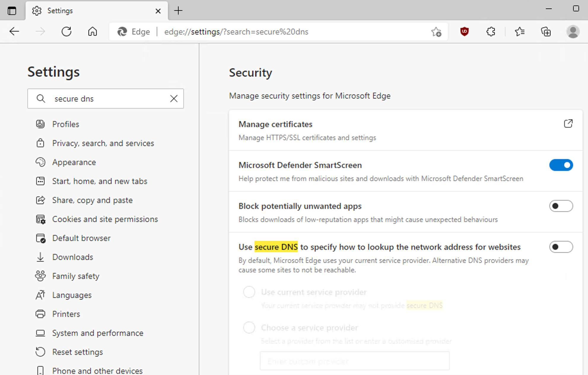This screenshot has height=375, width=588.
Task: Refresh the Settings page
Action: coord(66,31)
